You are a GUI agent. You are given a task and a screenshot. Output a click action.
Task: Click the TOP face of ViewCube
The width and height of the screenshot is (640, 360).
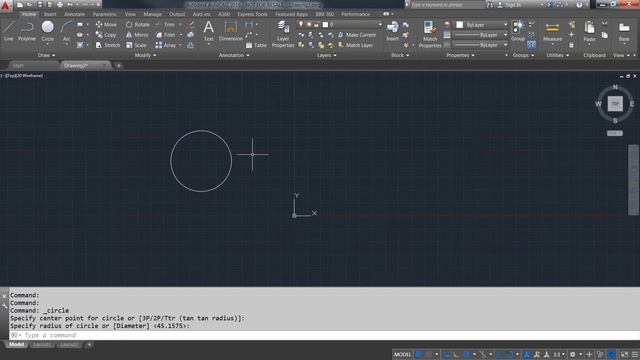[615, 104]
